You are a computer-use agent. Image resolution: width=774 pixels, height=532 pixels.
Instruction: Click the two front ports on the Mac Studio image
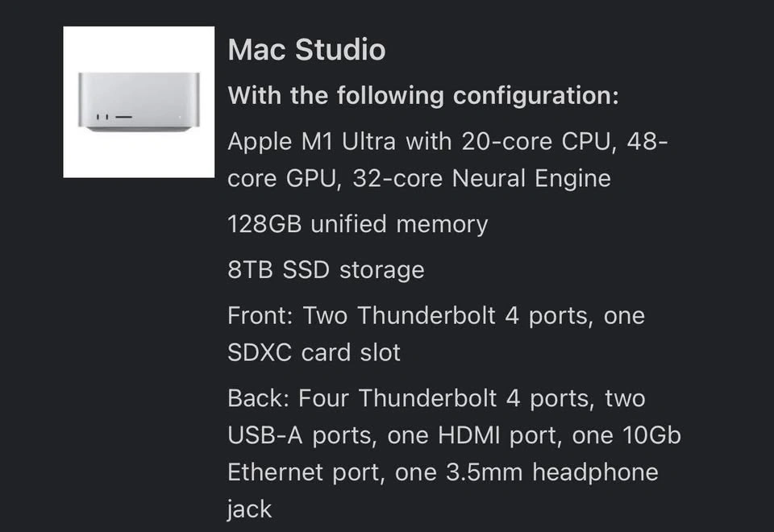click(x=102, y=117)
